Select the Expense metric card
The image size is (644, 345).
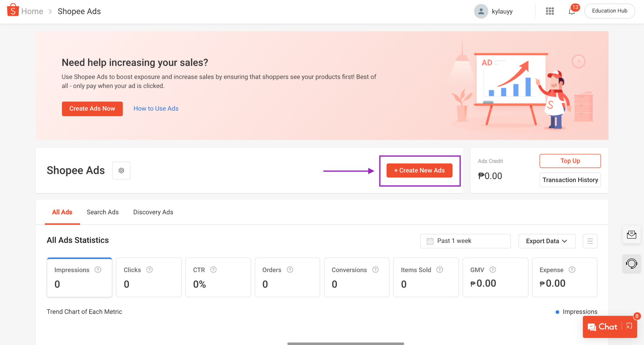tap(565, 277)
